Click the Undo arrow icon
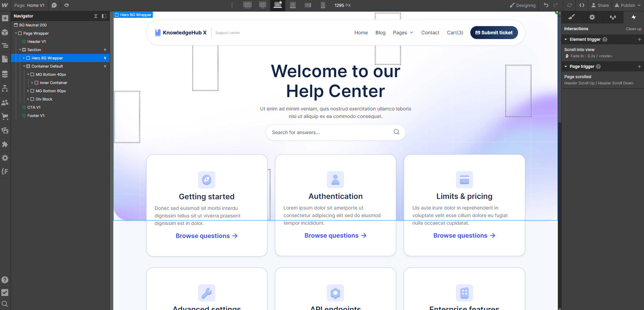Viewport: 644px width, 310px height. 546,5
